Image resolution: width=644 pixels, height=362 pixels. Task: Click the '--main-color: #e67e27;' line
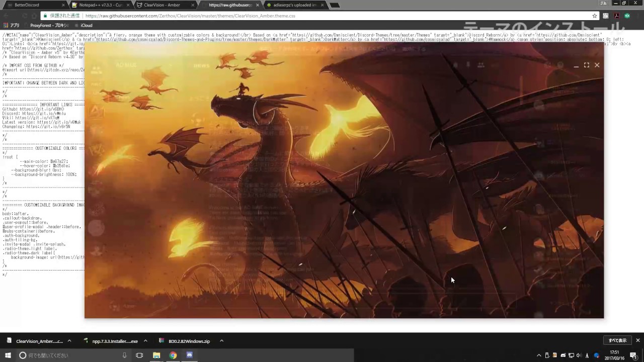[x=44, y=161]
